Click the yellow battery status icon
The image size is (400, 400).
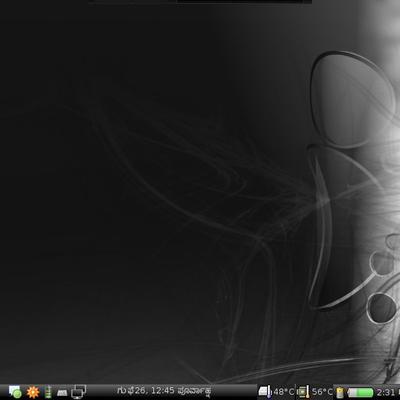click(x=340, y=392)
